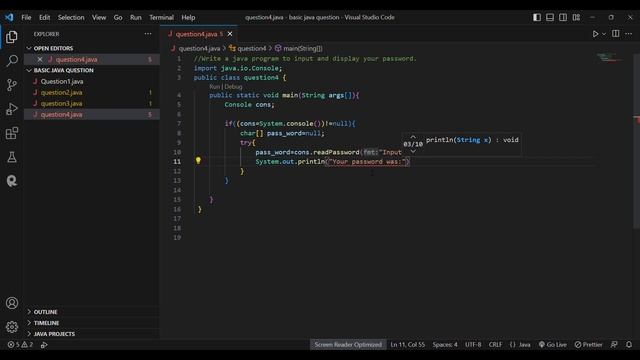This screenshot has width=640, height=360.
Task: Change indentation Spaces: 4
Action: 445,345
